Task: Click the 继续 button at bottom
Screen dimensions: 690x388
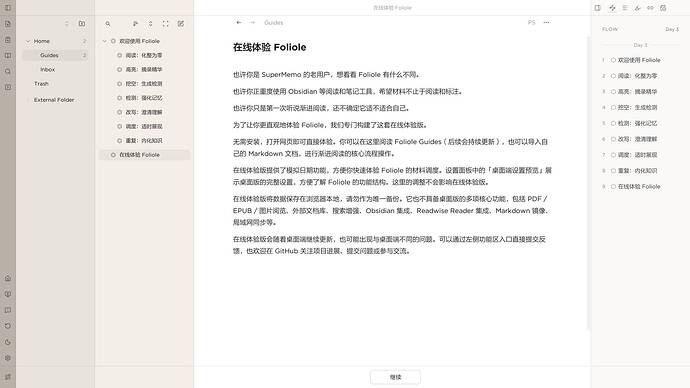Action: 395,377
